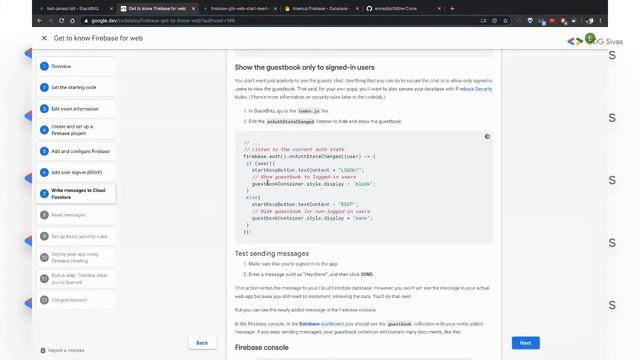Open Create and set up a Firebase project step
This screenshot has height=360, width=640.
tap(76, 130)
